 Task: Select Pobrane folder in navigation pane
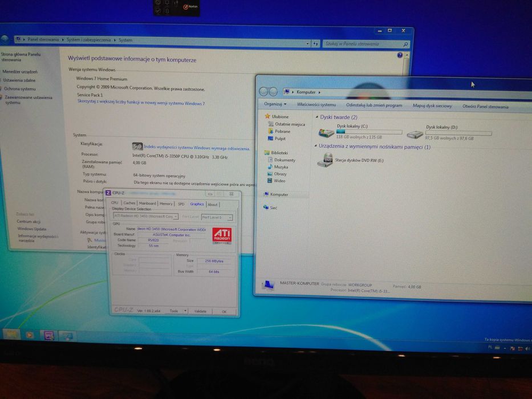point(282,131)
